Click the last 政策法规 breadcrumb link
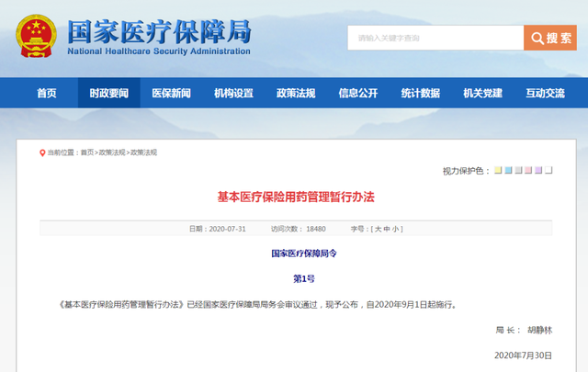 pyautogui.click(x=143, y=152)
